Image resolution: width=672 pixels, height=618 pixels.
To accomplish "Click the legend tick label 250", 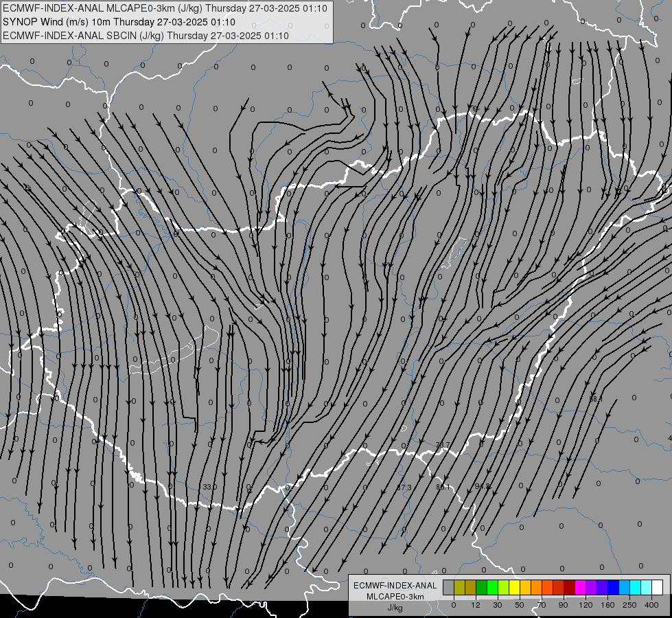I will 629,605.
